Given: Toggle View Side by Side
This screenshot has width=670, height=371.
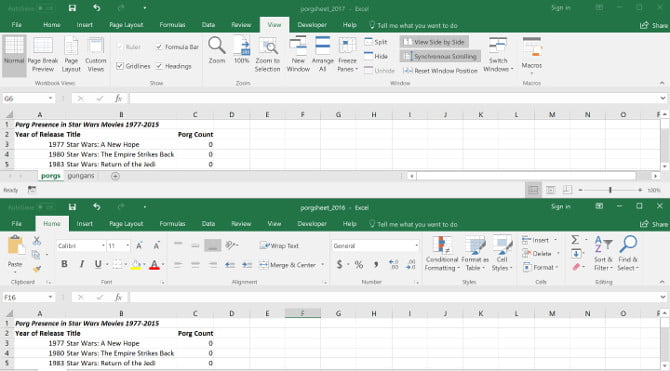Looking at the screenshot, I should coord(434,42).
